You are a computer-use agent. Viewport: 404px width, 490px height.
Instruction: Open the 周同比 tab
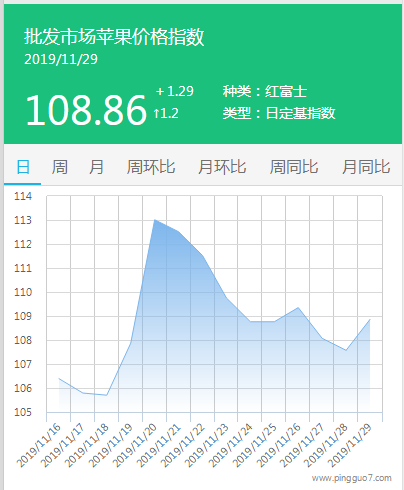(294, 167)
